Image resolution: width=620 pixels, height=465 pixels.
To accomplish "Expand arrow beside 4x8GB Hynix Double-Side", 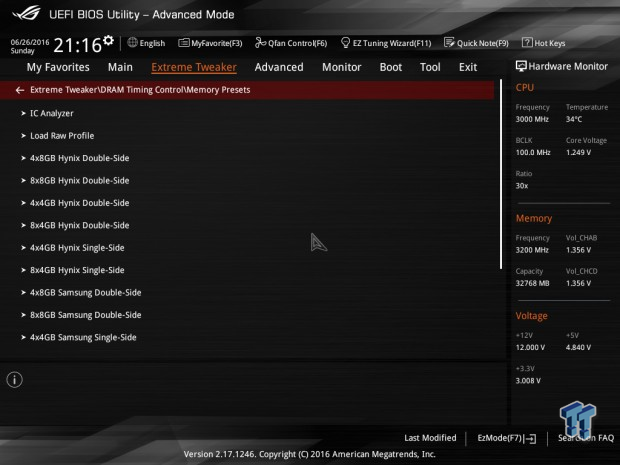I will (23, 158).
